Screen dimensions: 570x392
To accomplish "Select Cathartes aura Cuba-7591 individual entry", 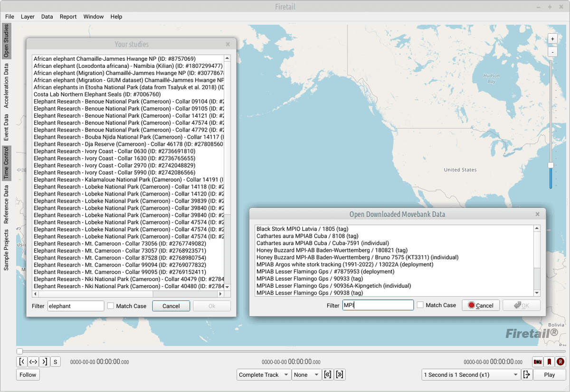I will coord(394,243).
